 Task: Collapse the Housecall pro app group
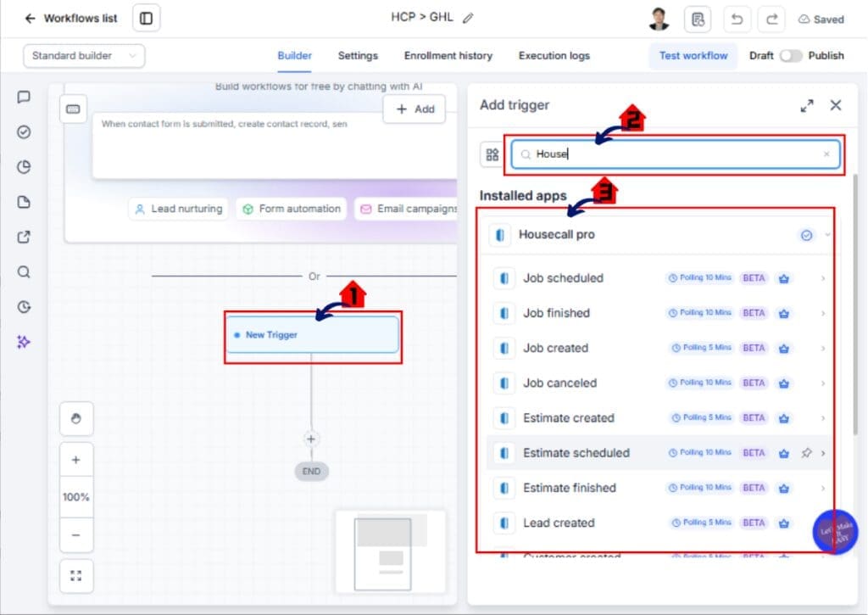coord(827,235)
